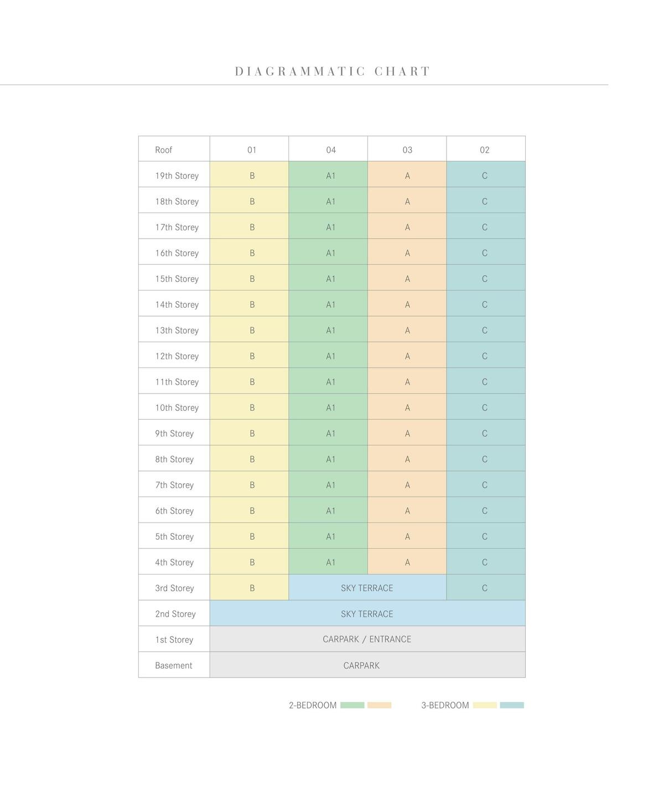
Task: Click the DIAGRAMMATIC CHART title
Action: 333,71
